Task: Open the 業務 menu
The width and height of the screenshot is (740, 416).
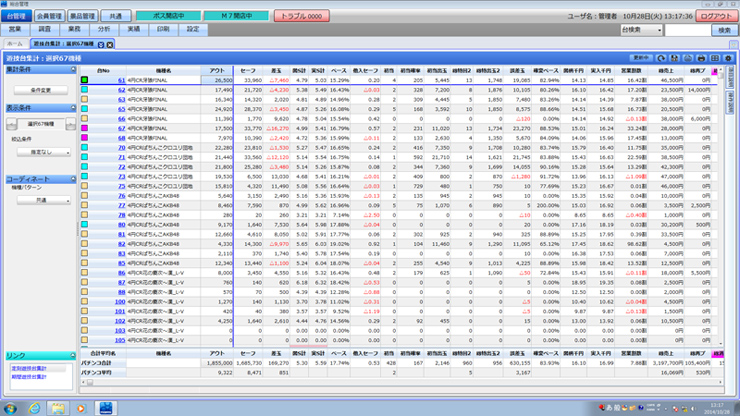Action: point(74,29)
